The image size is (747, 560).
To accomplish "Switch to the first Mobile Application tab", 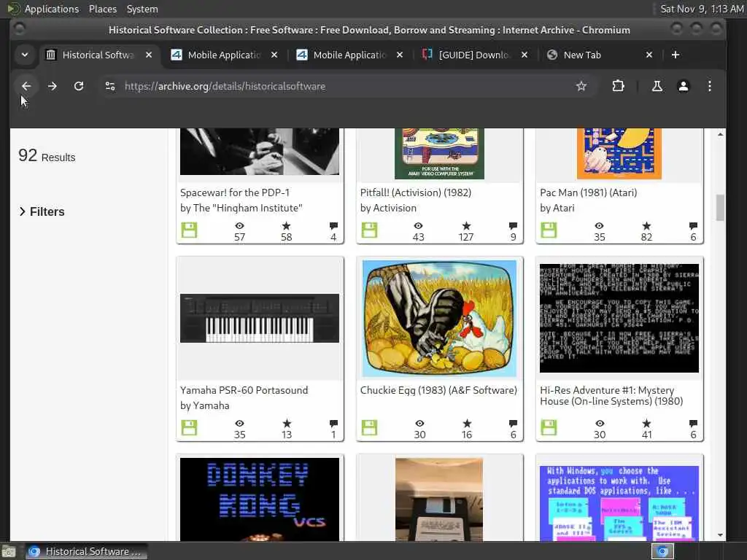I will pyautogui.click(x=224, y=55).
